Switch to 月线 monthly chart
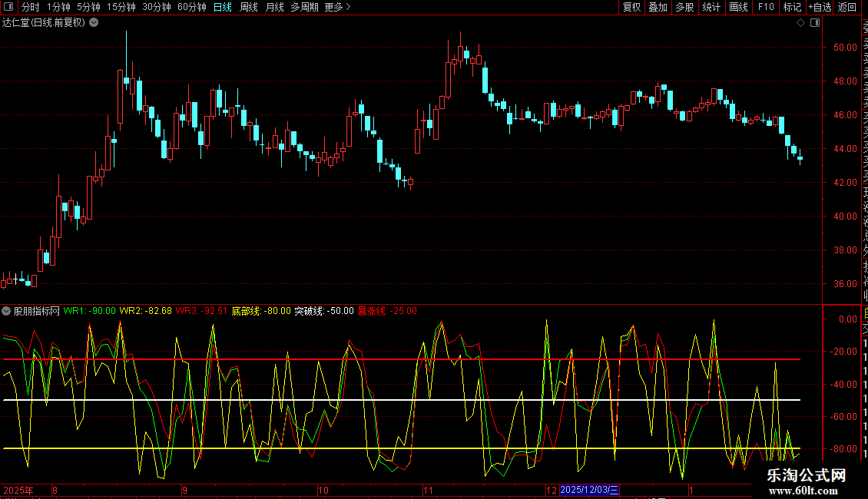This screenshot has height=499, width=868. tap(274, 7)
